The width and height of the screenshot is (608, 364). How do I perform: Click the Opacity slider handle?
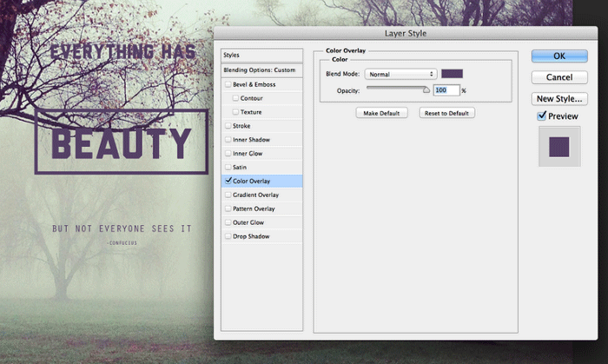[x=426, y=89]
